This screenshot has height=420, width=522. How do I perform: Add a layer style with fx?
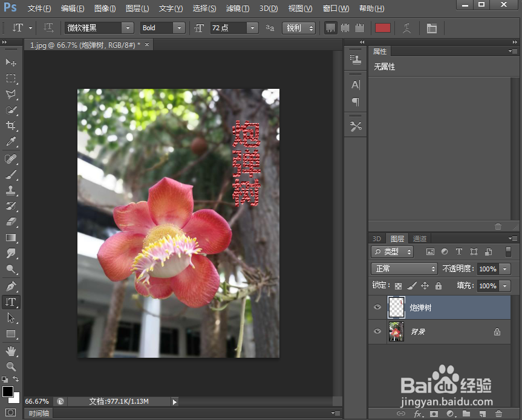418,414
